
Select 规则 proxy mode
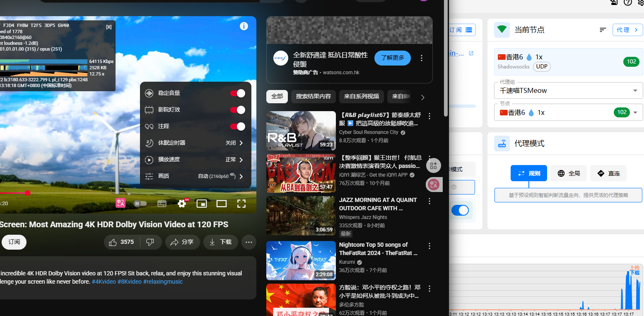[x=529, y=173]
